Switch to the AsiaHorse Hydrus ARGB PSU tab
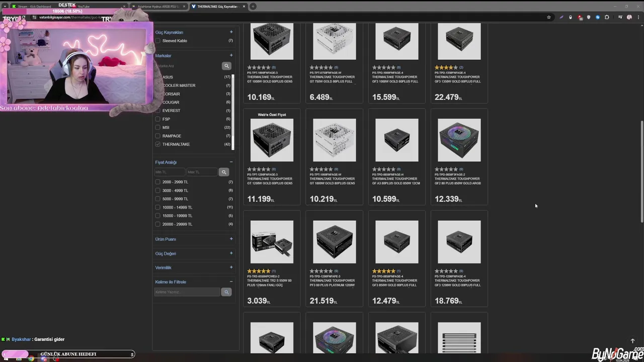The image size is (644, 362). click(158, 7)
